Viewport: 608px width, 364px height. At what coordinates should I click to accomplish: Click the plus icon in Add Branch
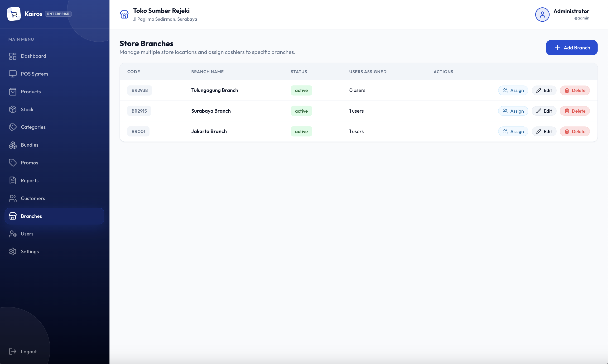tap(557, 48)
